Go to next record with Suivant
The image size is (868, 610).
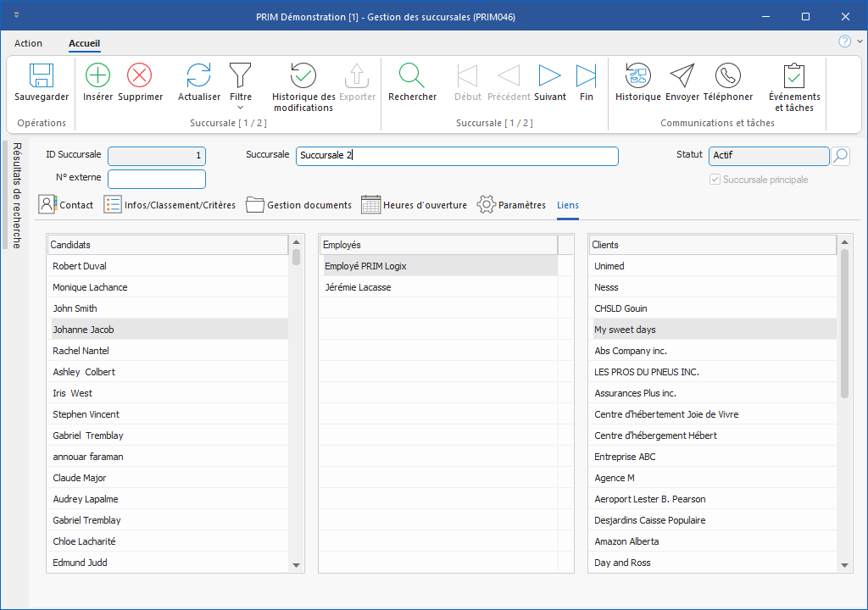click(x=550, y=76)
